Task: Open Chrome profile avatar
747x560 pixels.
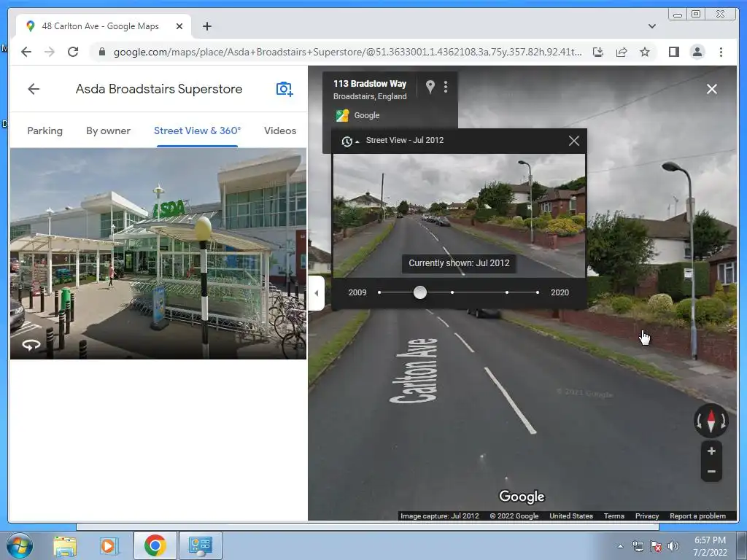Action: coord(697,52)
